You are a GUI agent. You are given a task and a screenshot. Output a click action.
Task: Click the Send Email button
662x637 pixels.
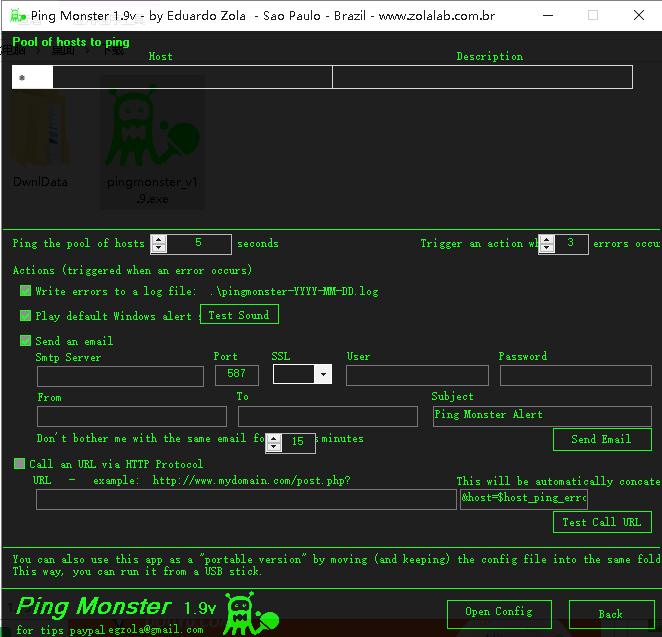click(x=602, y=439)
